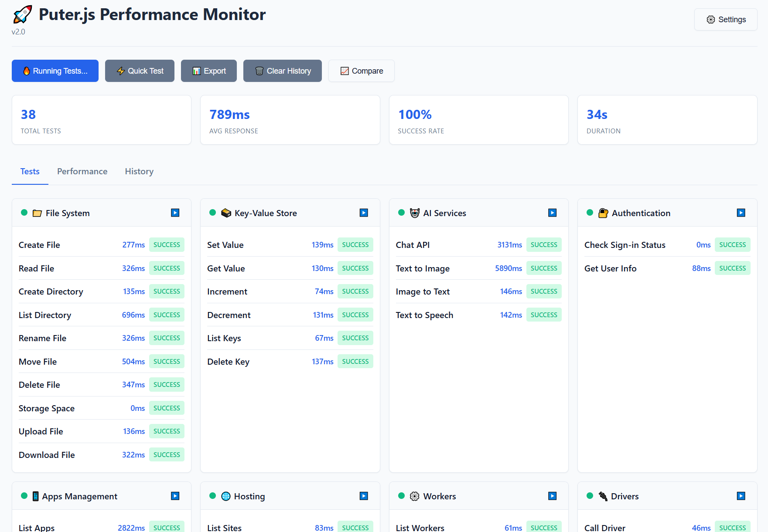Run the Drivers test group
The width and height of the screenshot is (768, 532).
[741, 496]
